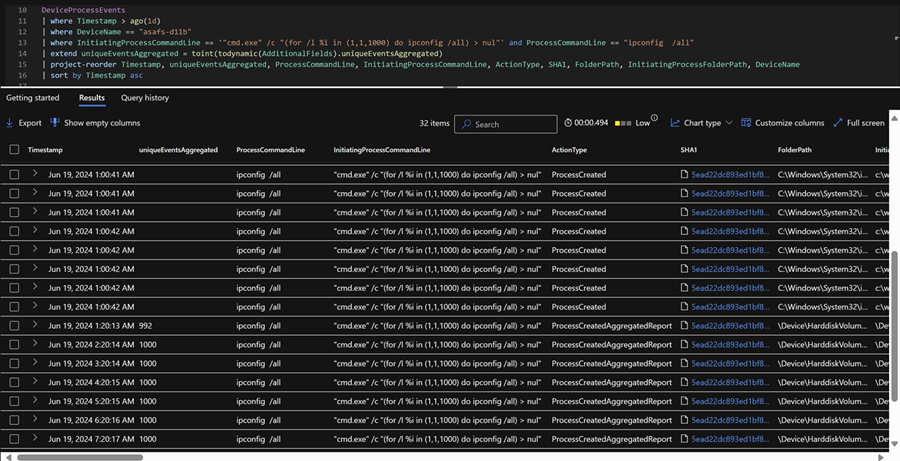The width and height of the screenshot is (900, 461).
Task: Open the Getting started tab
Action: 33,98
